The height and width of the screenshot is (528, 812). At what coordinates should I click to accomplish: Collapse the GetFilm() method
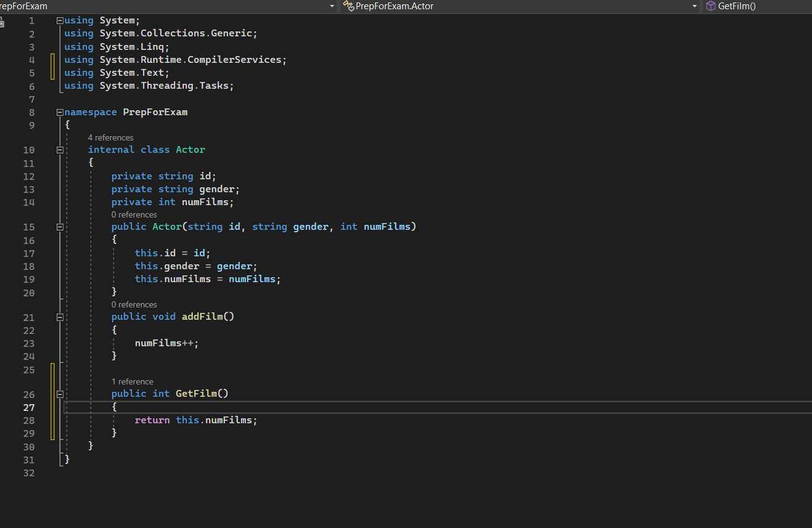[60, 394]
